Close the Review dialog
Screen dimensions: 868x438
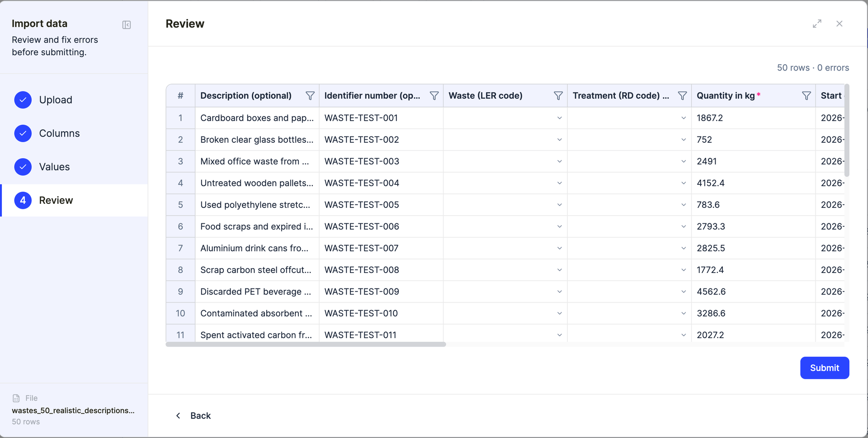coord(840,24)
